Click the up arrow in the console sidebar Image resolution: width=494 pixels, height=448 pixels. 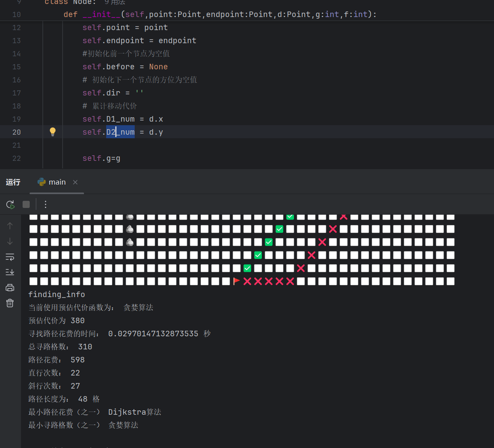pyautogui.click(x=10, y=225)
